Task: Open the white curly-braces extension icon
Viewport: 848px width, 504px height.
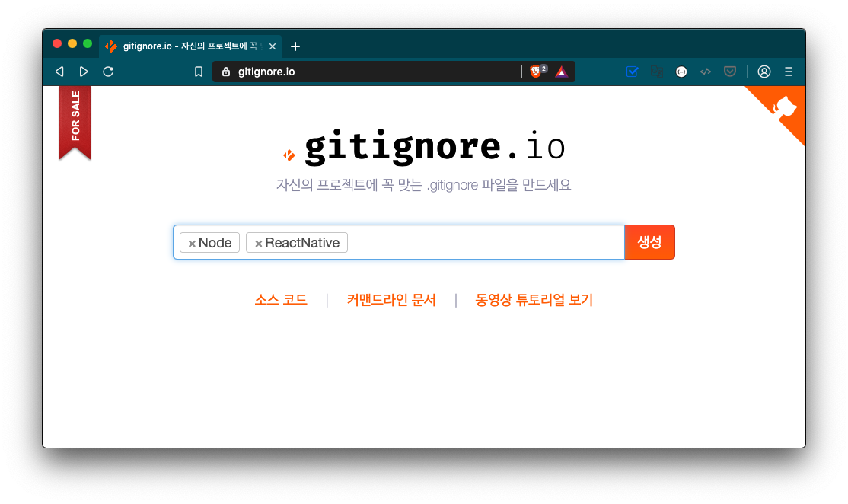Action: pos(681,72)
